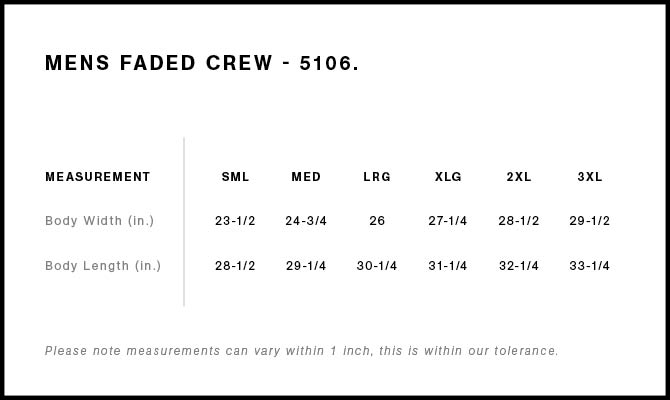Click the Mens Faded Crew 5106 title
The width and height of the screenshot is (670, 400).
(x=202, y=64)
